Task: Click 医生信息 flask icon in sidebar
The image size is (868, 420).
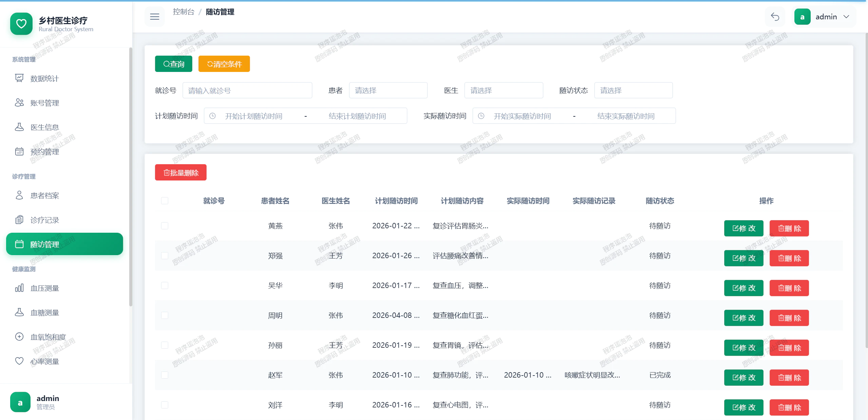Action: pos(19,127)
